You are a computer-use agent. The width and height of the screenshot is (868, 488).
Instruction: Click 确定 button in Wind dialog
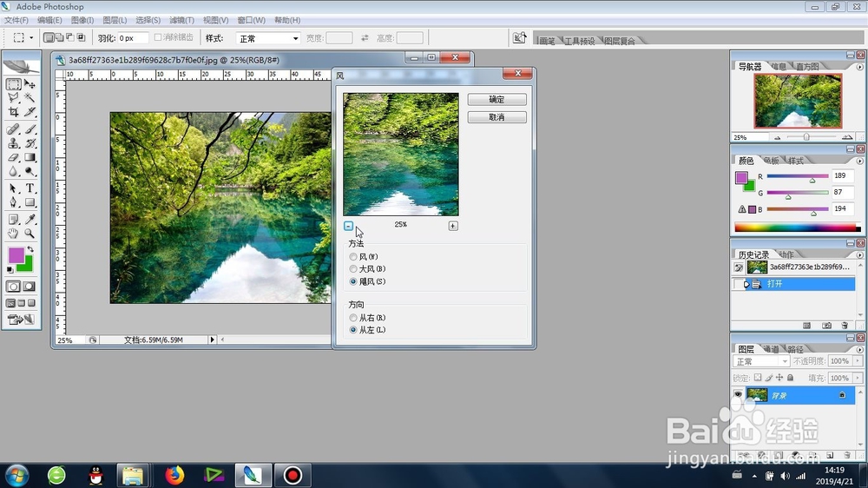click(496, 99)
